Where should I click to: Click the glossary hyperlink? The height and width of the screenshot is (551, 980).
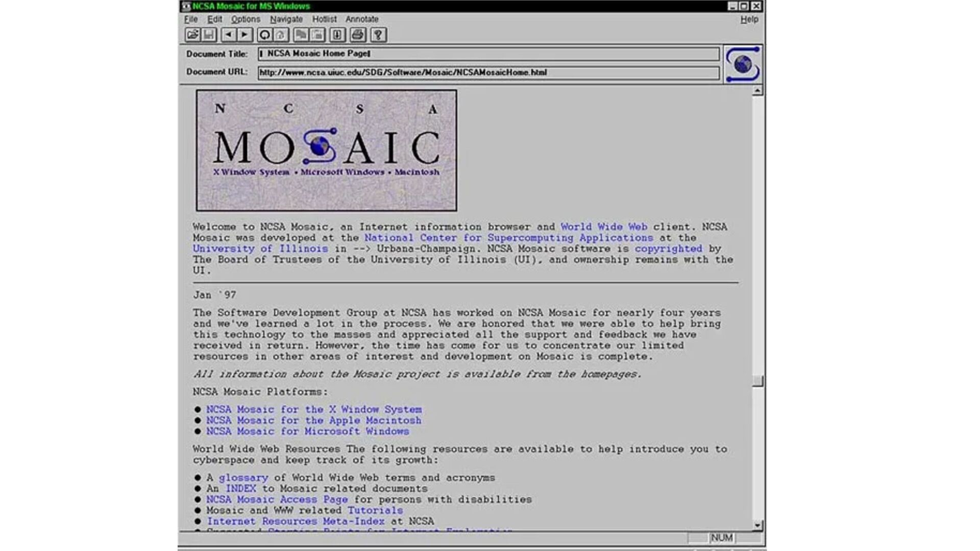pyautogui.click(x=243, y=478)
